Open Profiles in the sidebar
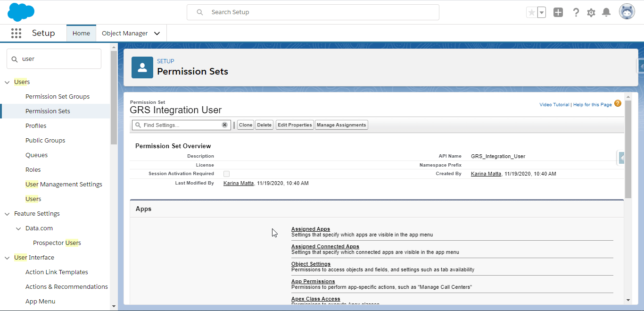The height and width of the screenshot is (311, 644). (x=36, y=126)
